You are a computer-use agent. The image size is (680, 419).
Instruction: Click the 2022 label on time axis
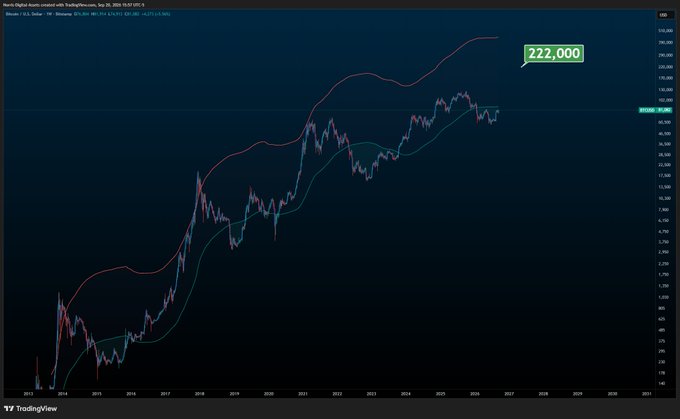click(337, 394)
